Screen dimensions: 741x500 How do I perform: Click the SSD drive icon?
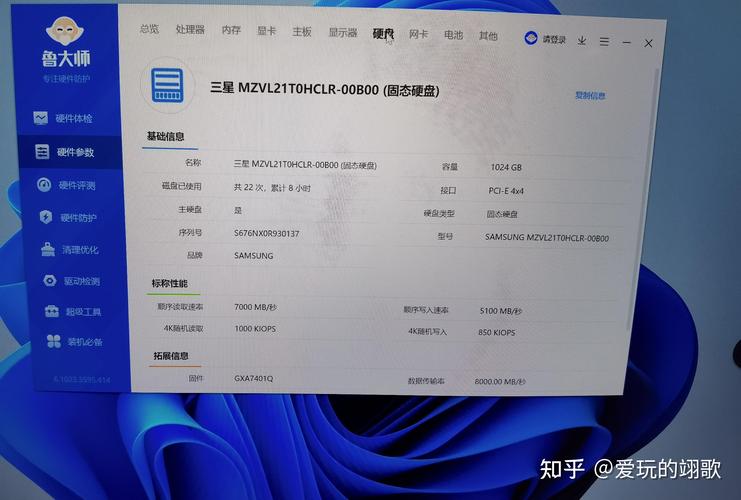tap(167, 86)
